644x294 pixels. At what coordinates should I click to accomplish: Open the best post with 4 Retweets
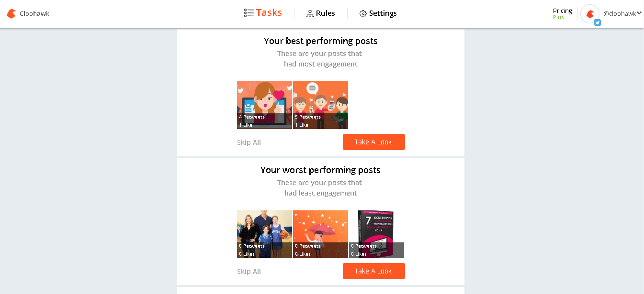click(x=264, y=105)
